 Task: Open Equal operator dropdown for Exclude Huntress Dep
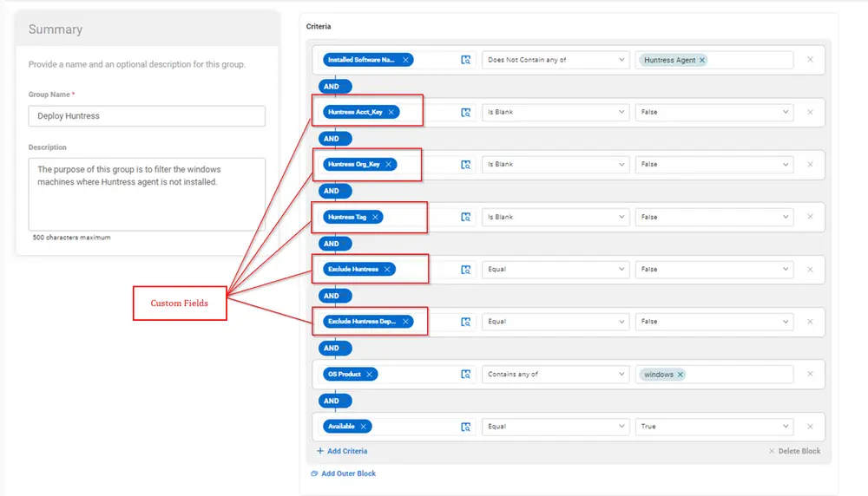pos(556,321)
